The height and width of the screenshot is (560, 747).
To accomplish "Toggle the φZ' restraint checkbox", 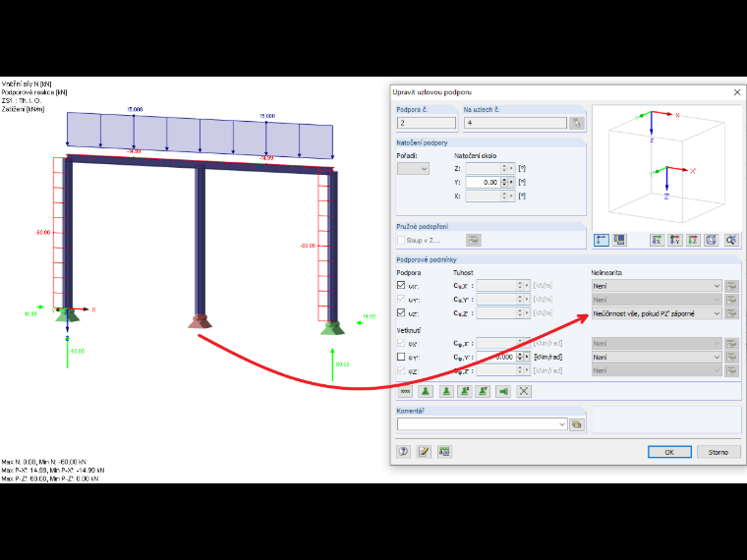I will (x=401, y=370).
